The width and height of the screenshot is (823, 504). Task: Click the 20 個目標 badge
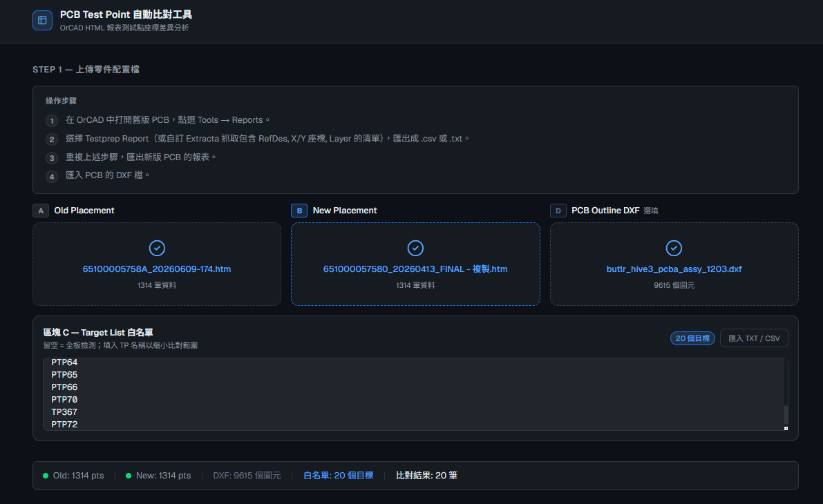point(692,338)
